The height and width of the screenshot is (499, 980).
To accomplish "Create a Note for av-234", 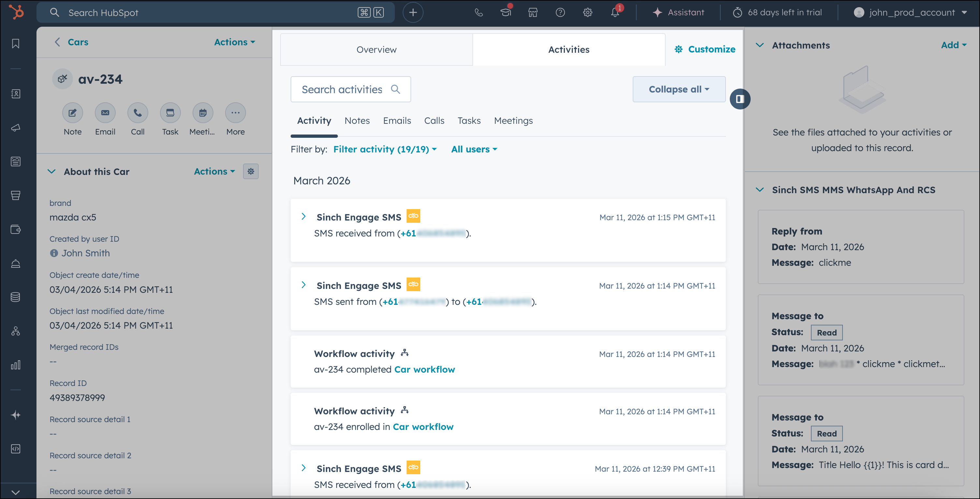I will [x=73, y=113].
